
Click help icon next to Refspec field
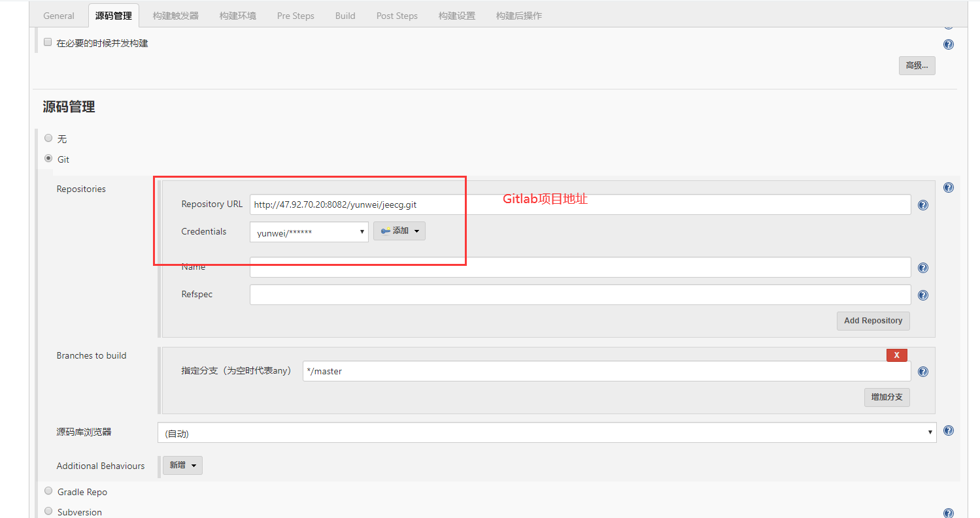click(x=922, y=295)
